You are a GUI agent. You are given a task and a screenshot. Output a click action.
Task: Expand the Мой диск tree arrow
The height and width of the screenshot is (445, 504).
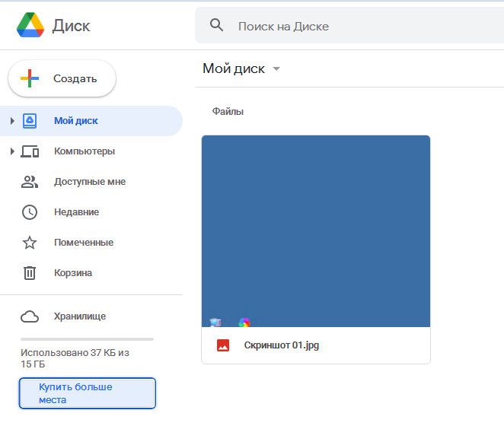click(x=12, y=121)
